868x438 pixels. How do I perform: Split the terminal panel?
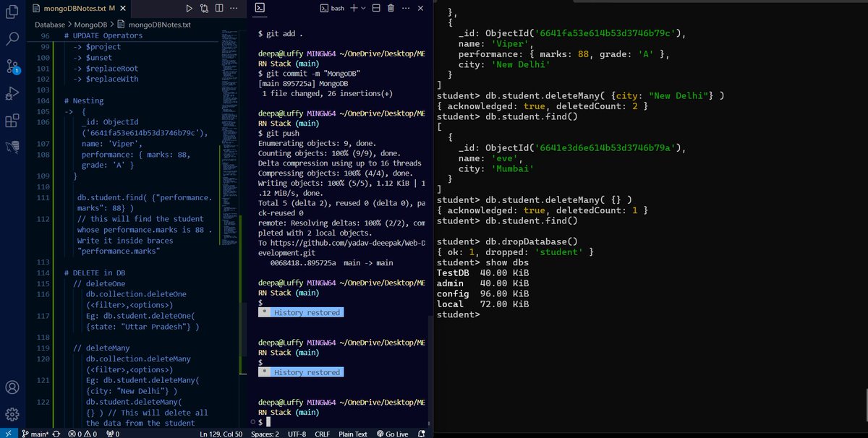tap(377, 8)
